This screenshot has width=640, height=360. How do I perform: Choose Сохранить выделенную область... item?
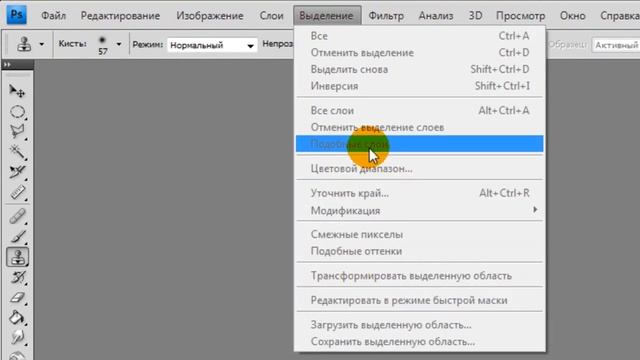(420, 342)
